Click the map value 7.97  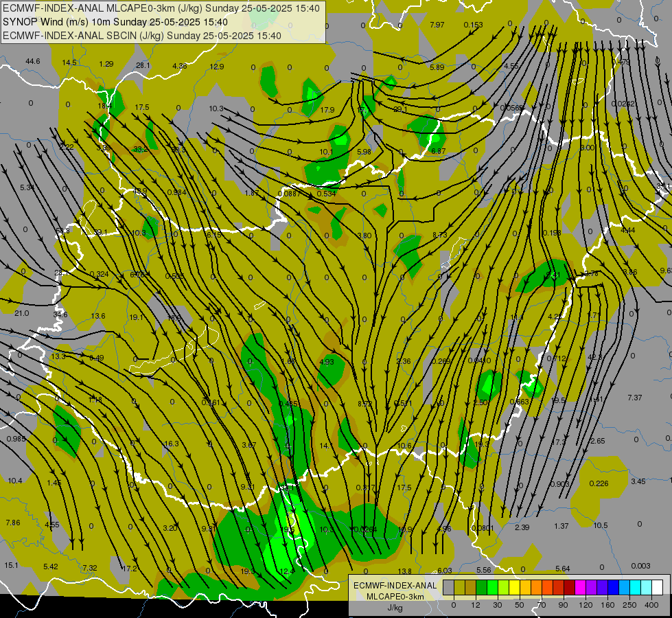[x=437, y=25]
